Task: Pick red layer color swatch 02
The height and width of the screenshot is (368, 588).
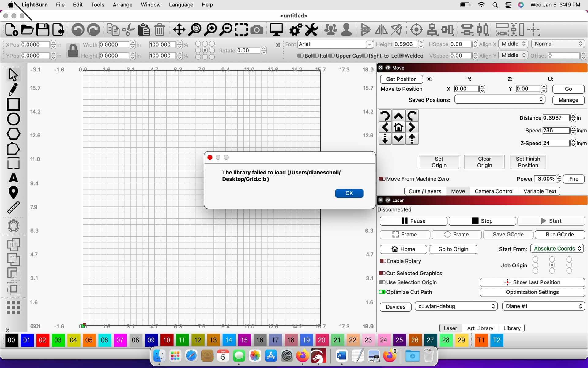Action: [x=42, y=340]
